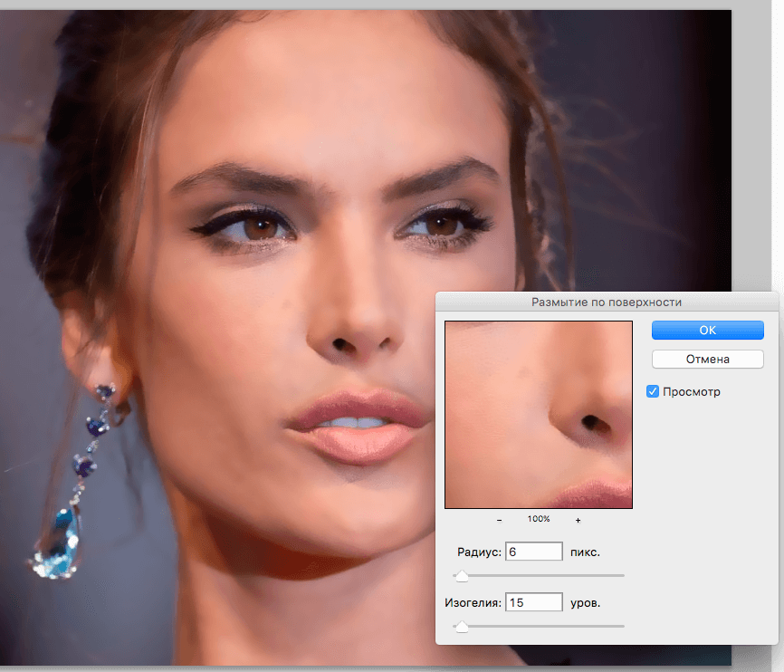The width and height of the screenshot is (784, 672).
Task: Toggle the Просмотр checkbox
Action: point(653,391)
